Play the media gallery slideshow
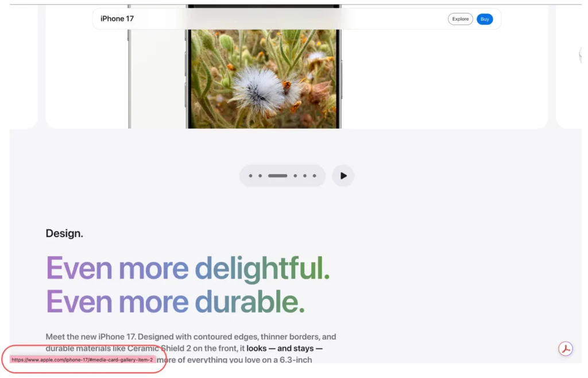Screen dimensions: 588x378 [343, 176]
